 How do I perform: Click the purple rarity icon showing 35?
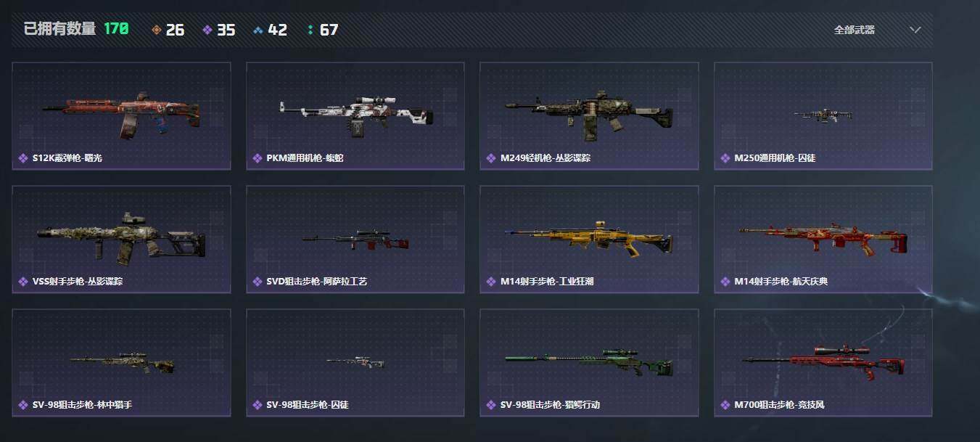[x=207, y=30]
